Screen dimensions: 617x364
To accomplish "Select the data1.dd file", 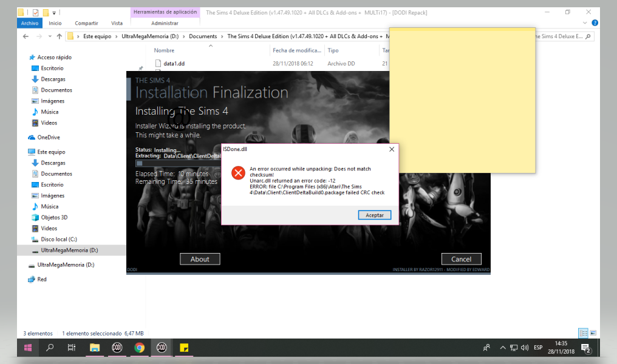I will [x=174, y=63].
